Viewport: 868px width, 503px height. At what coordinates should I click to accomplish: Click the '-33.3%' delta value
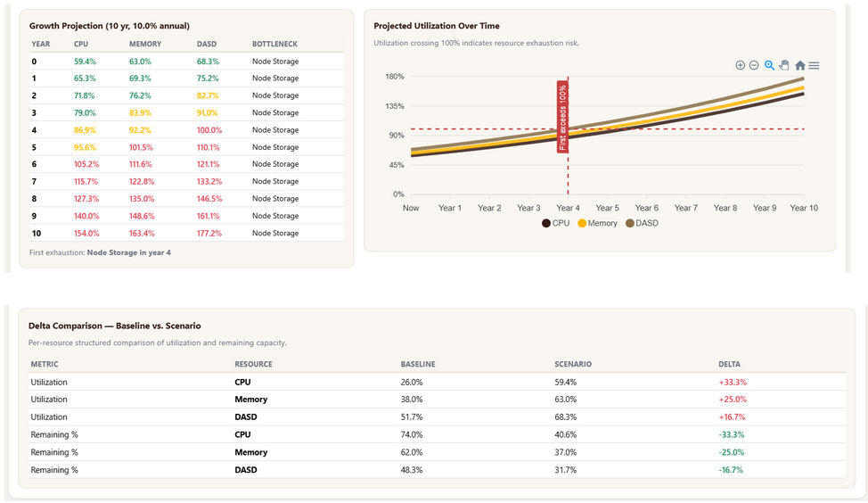(732, 435)
